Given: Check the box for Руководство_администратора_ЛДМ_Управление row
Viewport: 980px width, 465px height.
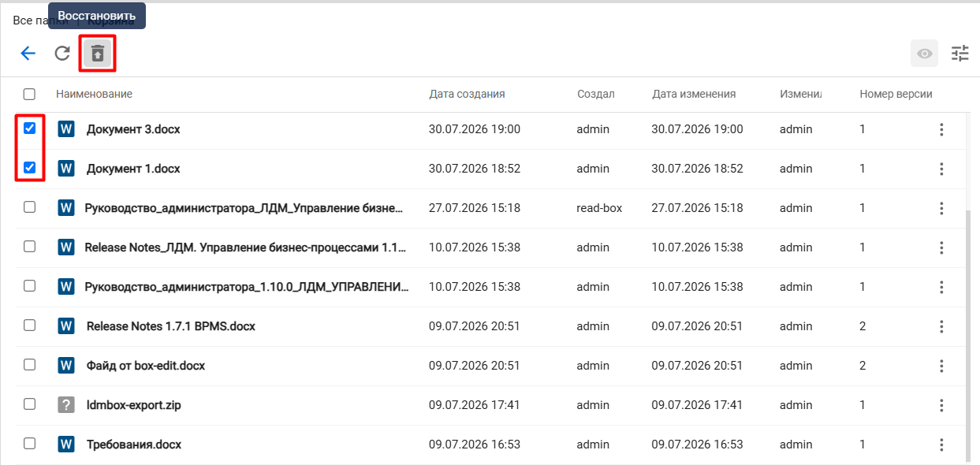Looking at the screenshot, I should 29,207.
